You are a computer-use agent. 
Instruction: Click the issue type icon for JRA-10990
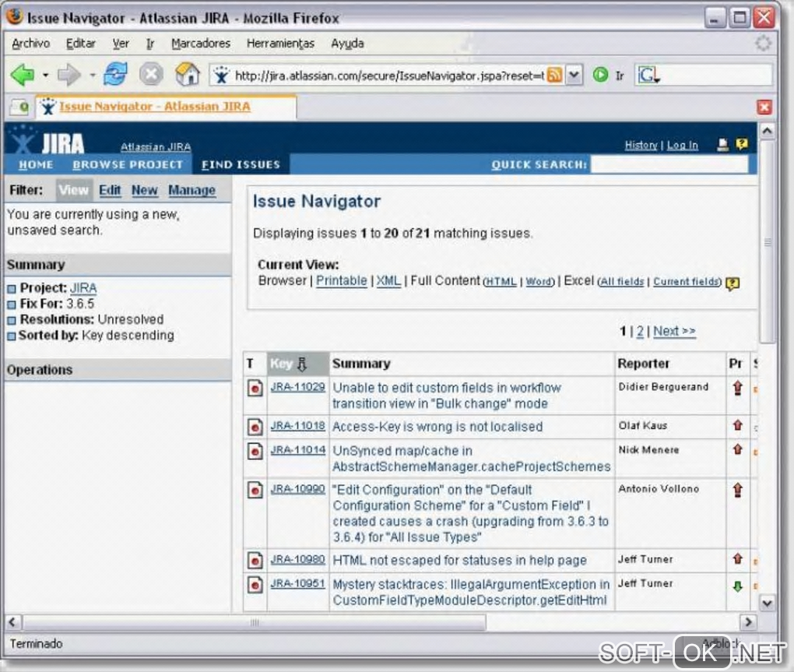point(255,490)
